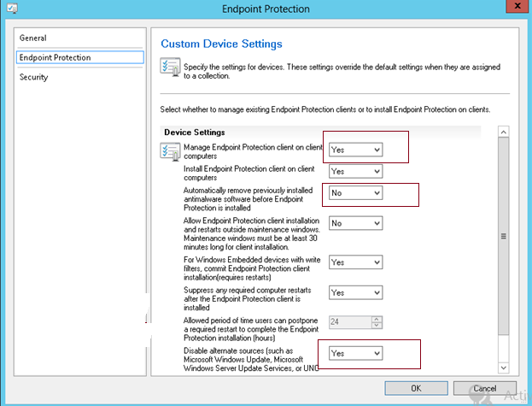Click the 'Select whether to manage existing' instruction
Screen dimensions: 532x406
[325, 109]
